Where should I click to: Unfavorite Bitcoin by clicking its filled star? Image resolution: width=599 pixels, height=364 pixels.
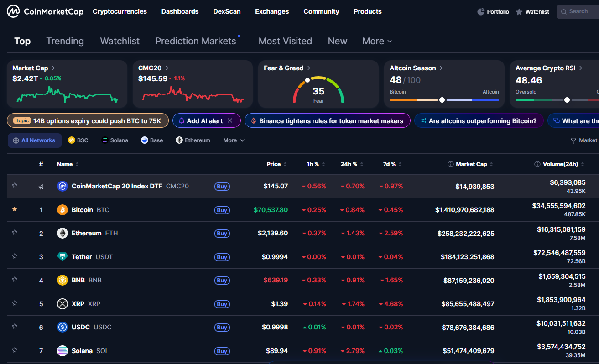14,209
